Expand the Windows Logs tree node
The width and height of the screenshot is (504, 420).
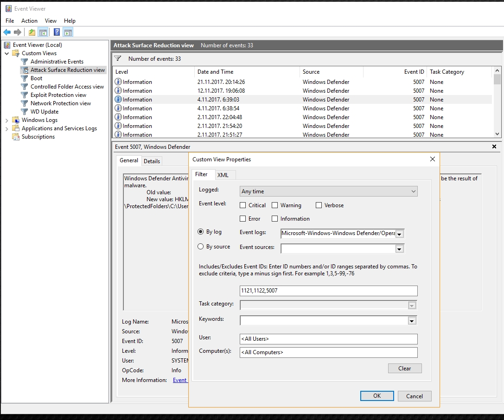(6, 120)
